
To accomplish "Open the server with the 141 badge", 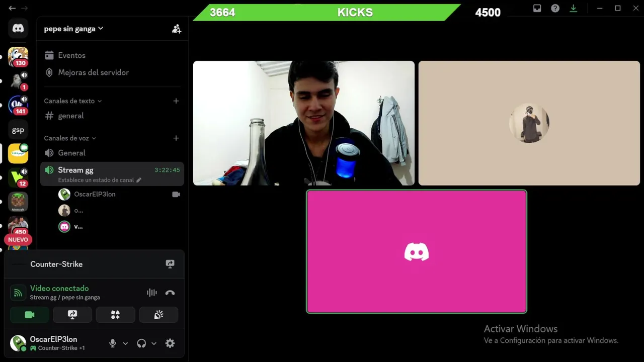I will click(x=18, y=105).
